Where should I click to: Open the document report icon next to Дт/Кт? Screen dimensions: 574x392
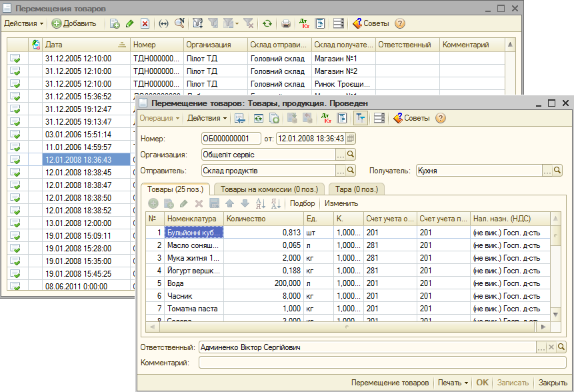(x=342, y=118)
